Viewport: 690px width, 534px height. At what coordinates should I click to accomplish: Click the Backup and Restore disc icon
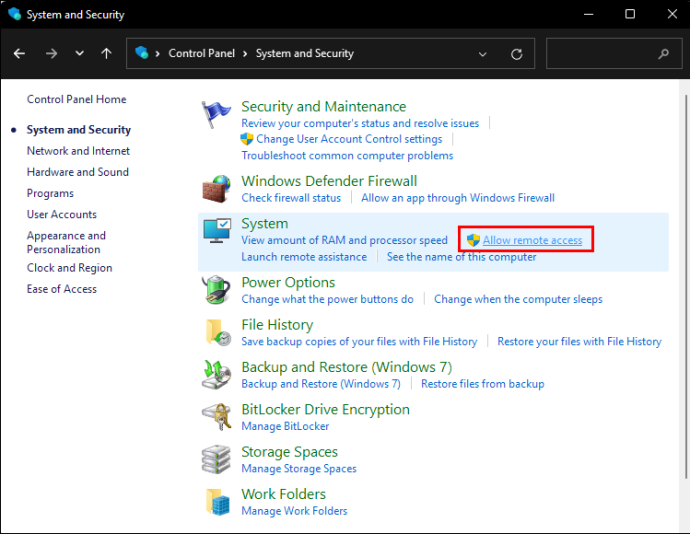(216, 375)
